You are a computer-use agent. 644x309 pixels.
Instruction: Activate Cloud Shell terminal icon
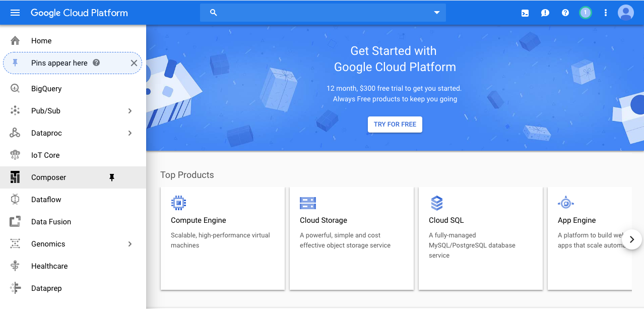(x=525, y=13)
